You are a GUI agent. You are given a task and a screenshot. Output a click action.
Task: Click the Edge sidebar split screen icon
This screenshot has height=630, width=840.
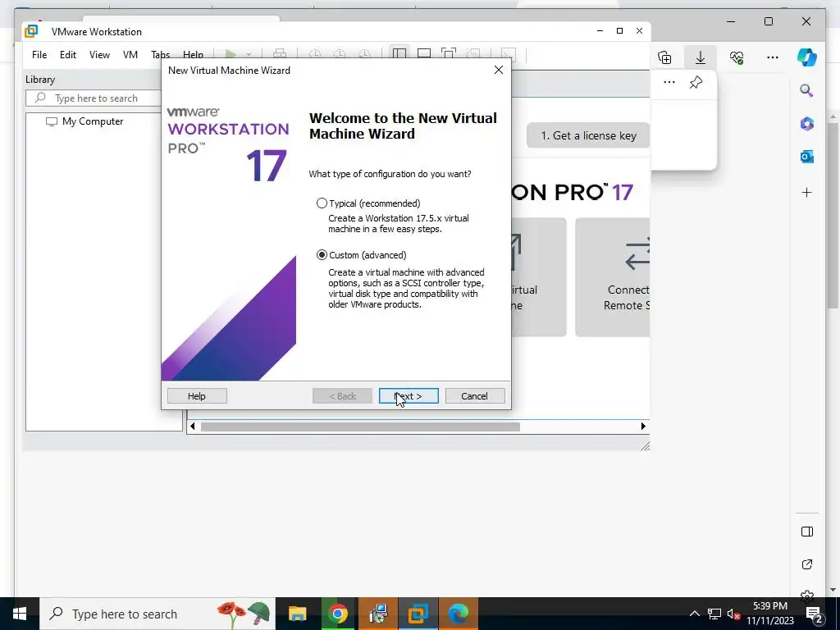pos(807,532)
